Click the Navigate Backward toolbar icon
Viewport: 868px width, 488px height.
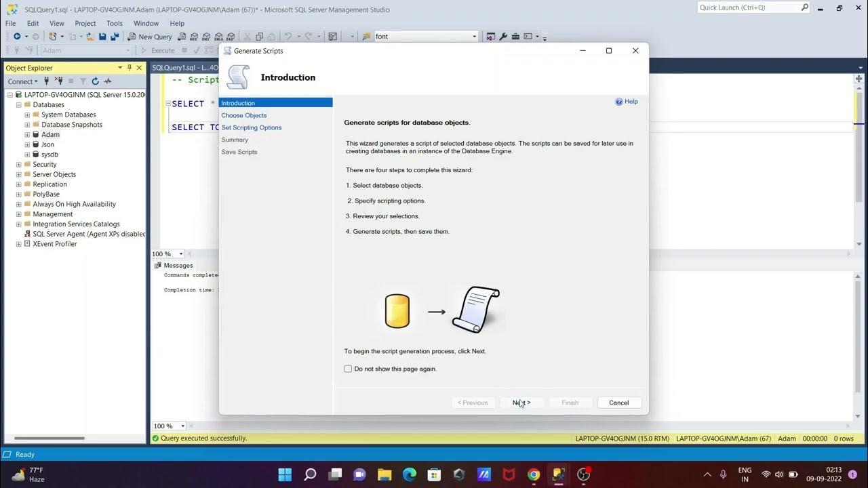[17, 37]
